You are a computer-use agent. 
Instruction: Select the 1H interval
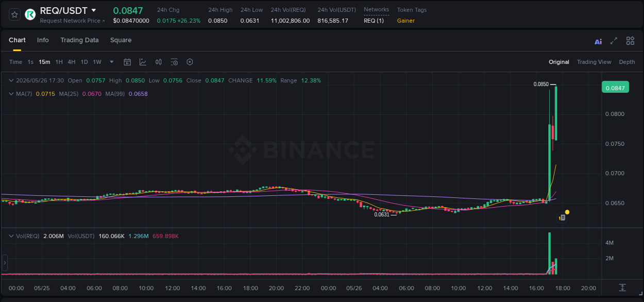click(x=59, y=62)
